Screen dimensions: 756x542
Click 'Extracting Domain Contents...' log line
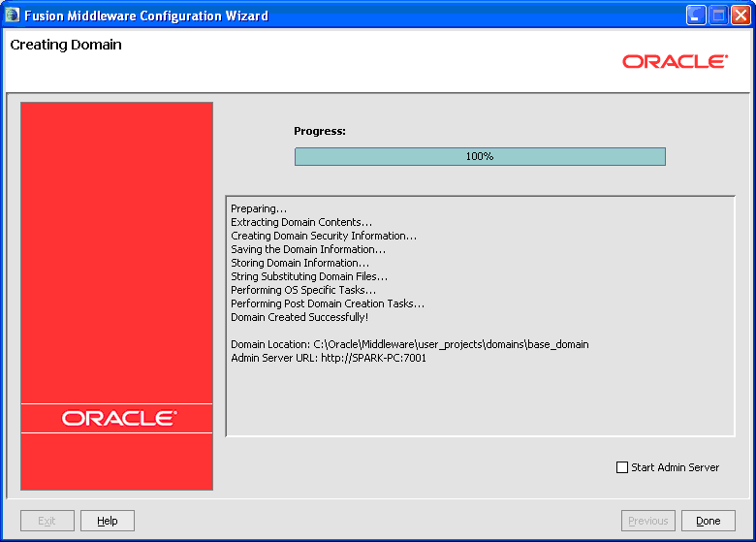coord(301,222)
